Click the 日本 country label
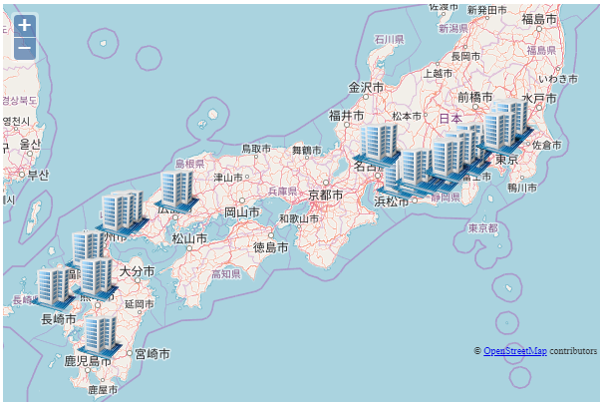This screenshot has height=402, width=600. [x=450, y=118]
